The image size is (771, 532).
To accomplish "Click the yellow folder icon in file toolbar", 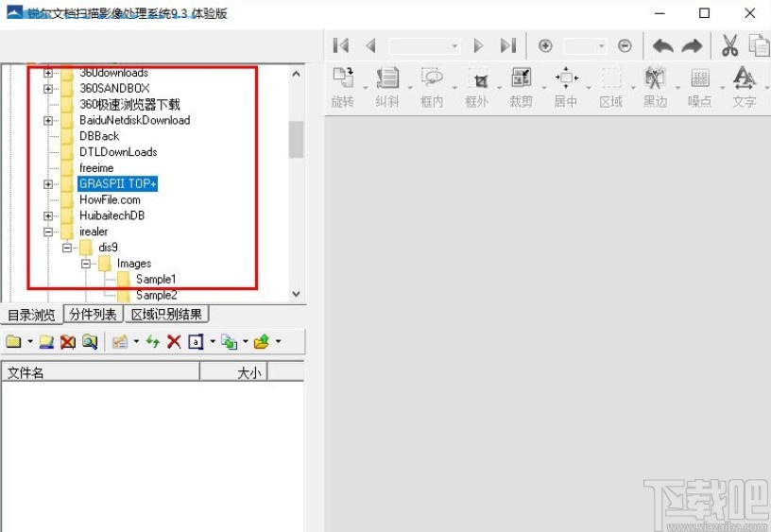I will pos(14,341).
